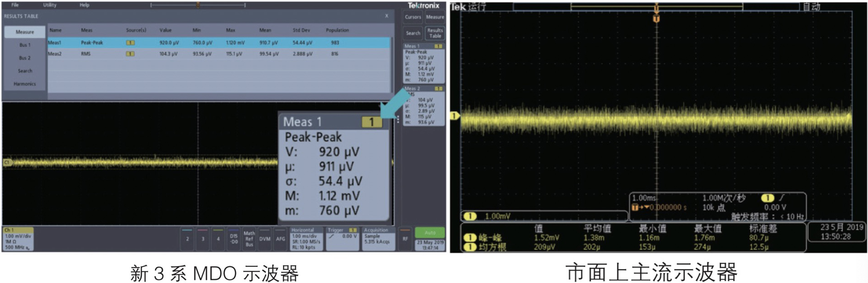
Task: Click the Measure button beside Cursors
Action: click(x=435, y=17)
